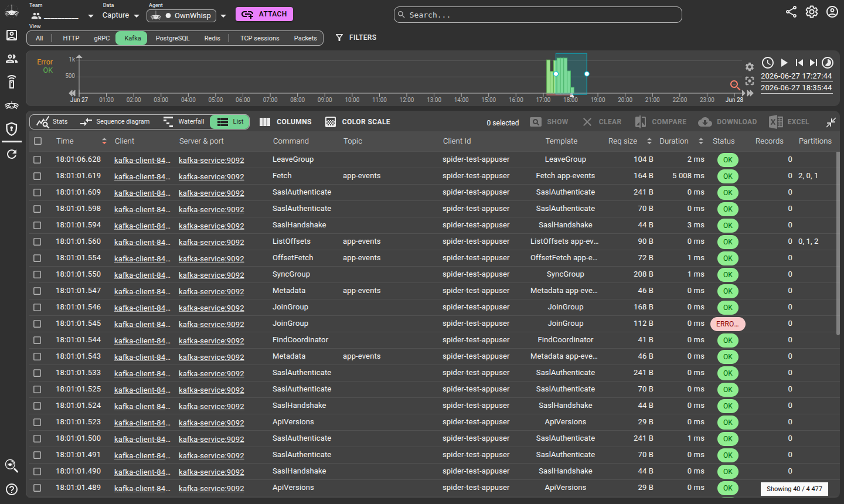Switch to Waterfall view
The height and width of the screenshot is (504, 844).
point(184,122)
